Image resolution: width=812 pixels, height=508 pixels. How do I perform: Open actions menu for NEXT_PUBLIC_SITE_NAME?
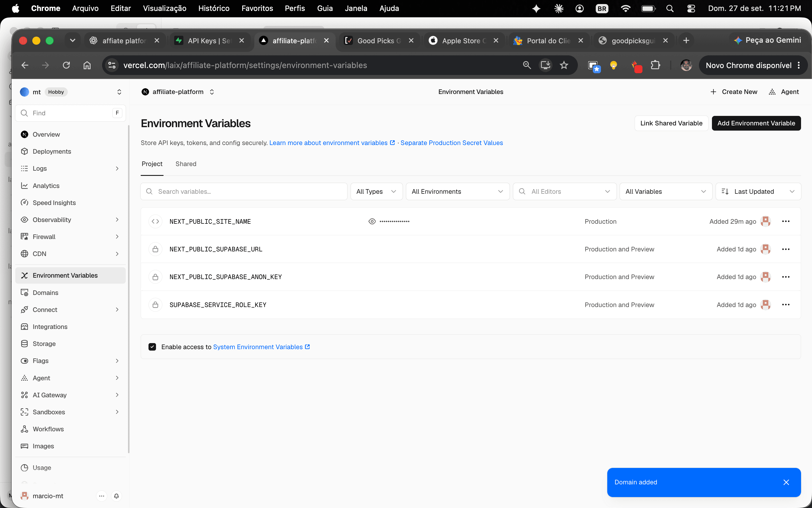(x=785, y=221)
